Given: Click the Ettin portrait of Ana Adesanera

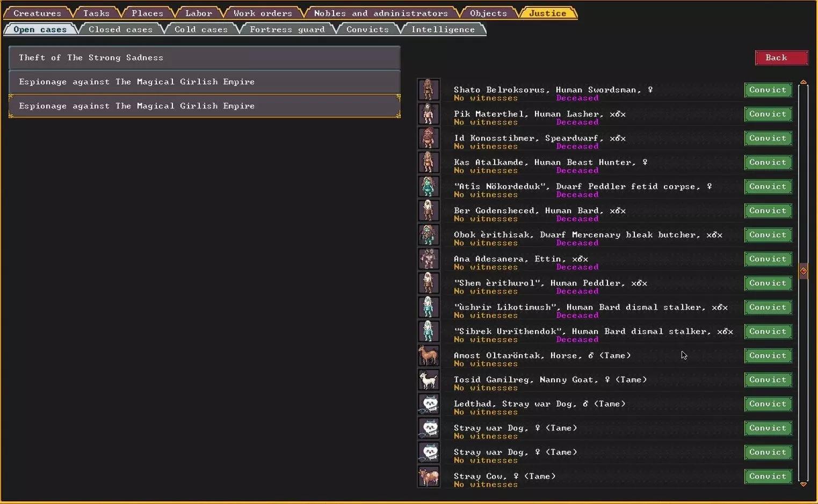Looking at the screenshot, I should (429, 259).
